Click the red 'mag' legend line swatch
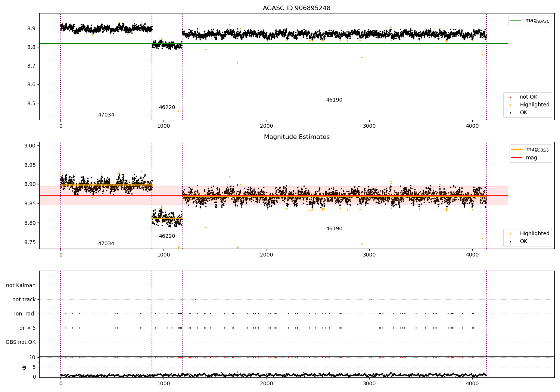560x392 pixels. 517,158
